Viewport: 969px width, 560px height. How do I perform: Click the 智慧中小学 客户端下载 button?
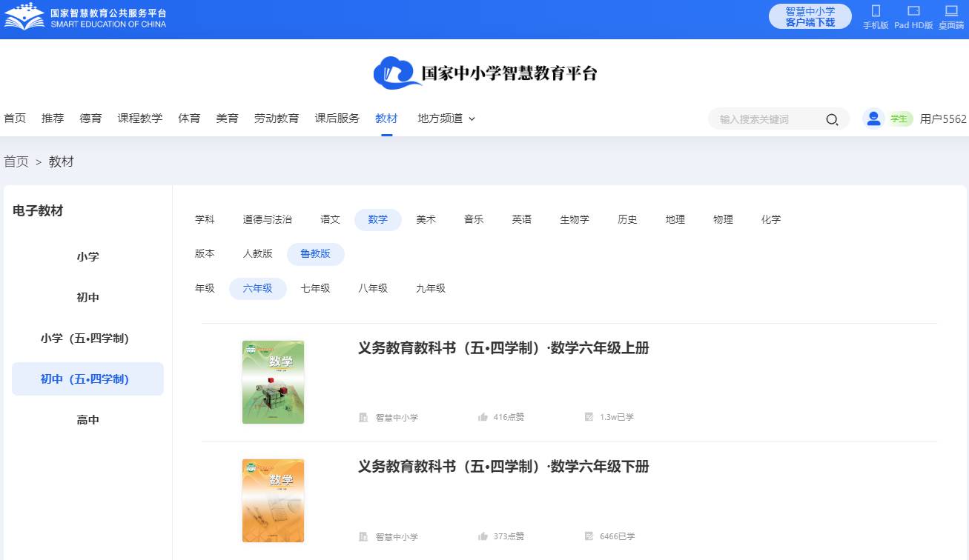tap(810, 16)
